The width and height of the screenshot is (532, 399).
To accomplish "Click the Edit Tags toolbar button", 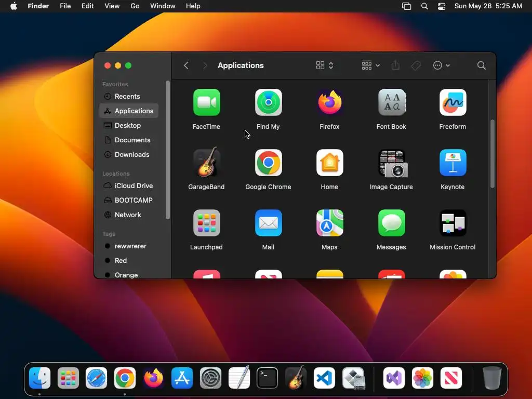I will (x=416, y=65).
